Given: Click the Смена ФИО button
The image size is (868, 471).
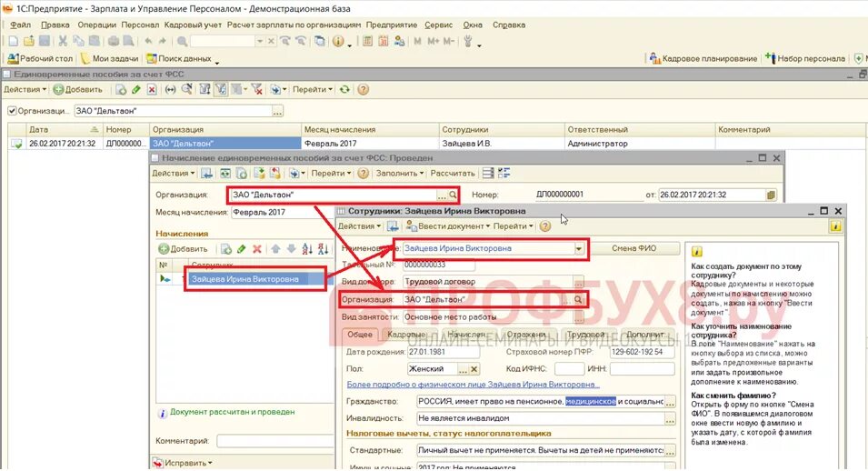Looking at the screenshot, I should tap(634, 248).
